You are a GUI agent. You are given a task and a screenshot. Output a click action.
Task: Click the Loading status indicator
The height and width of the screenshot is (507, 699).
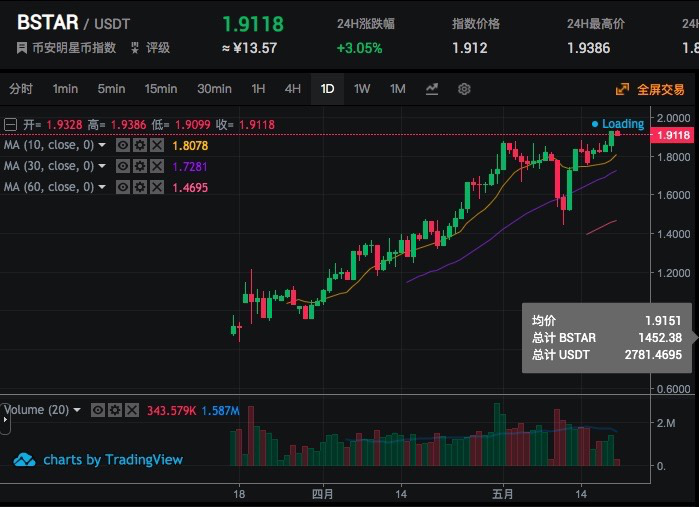point(618,124)
